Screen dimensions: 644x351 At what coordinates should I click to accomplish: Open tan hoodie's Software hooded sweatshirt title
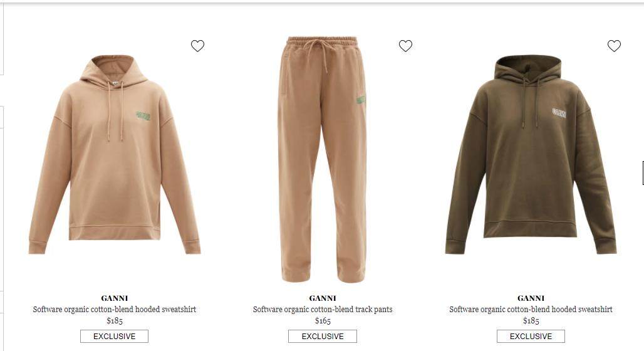114,310
